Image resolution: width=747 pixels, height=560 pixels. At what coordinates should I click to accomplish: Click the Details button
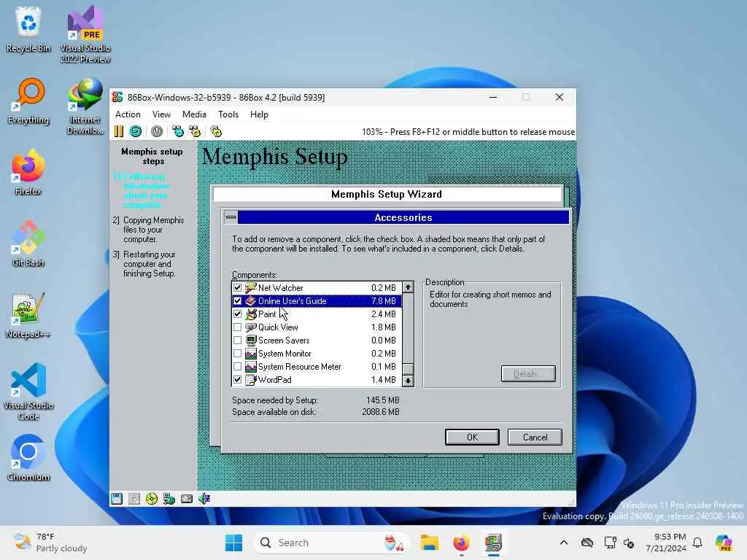(x=528, y=374)
